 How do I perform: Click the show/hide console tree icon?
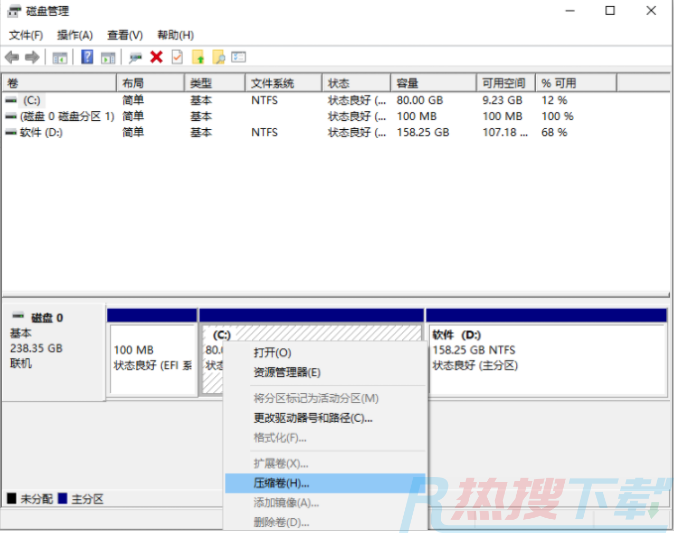pyautogui.click(x=60, y=58)
